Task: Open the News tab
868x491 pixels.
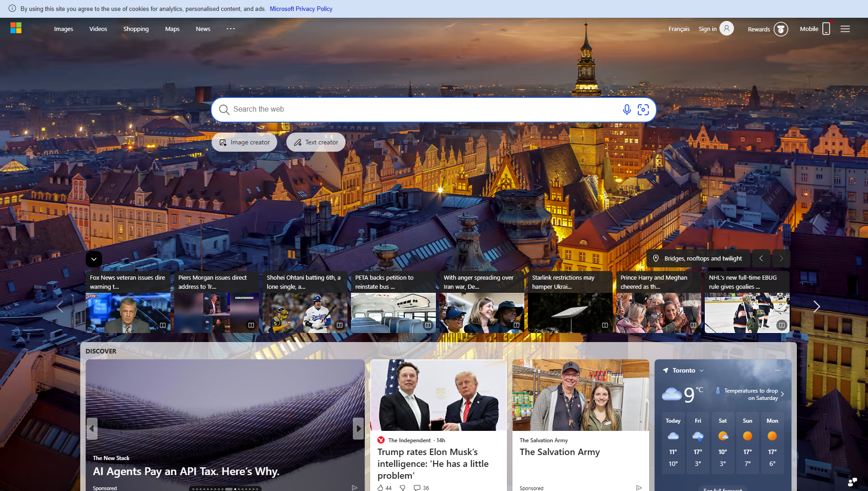Action: 203,29
